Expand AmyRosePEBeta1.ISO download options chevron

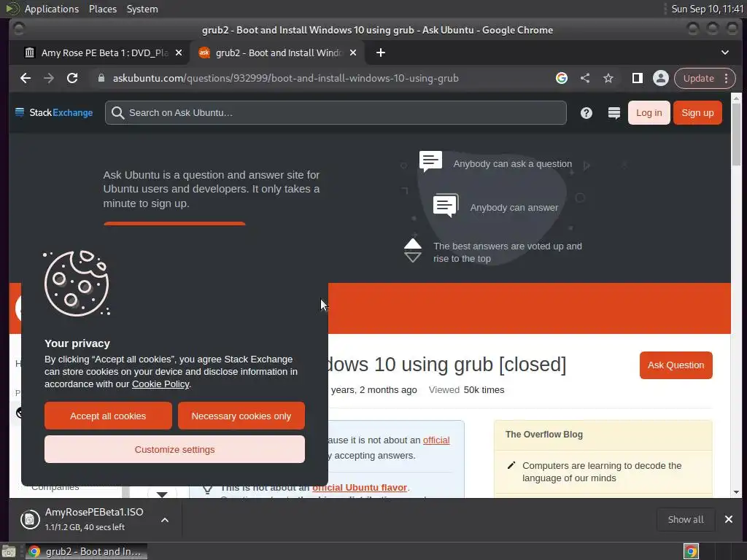pos(165,520)
